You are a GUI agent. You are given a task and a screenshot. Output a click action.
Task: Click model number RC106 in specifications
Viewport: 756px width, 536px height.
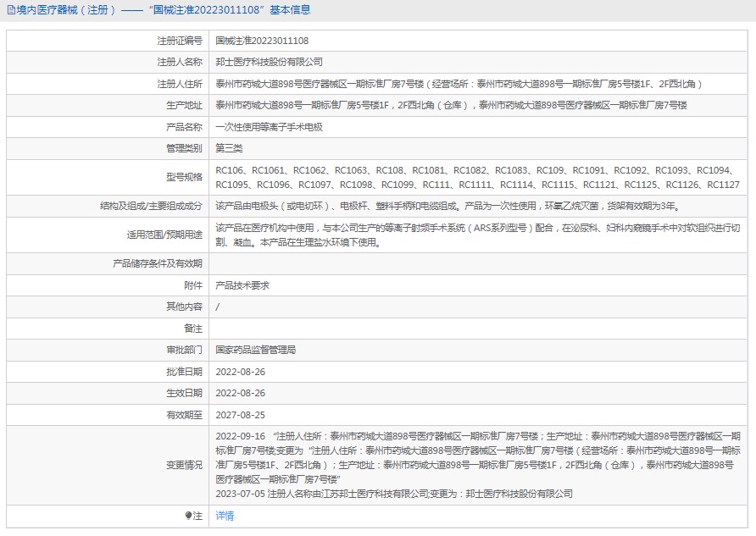click(x=229, y=170)
